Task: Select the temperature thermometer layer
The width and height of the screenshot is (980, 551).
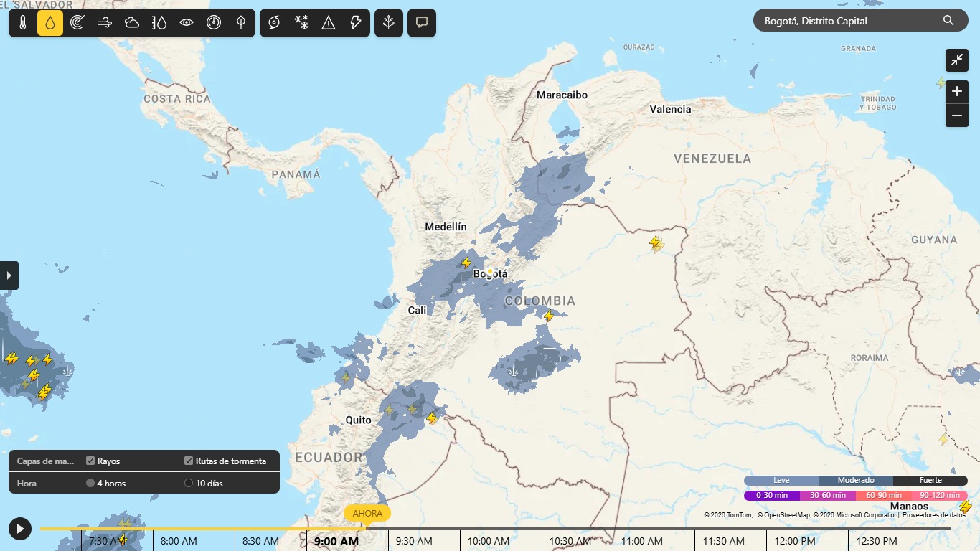Action: (x=23, y=23)
